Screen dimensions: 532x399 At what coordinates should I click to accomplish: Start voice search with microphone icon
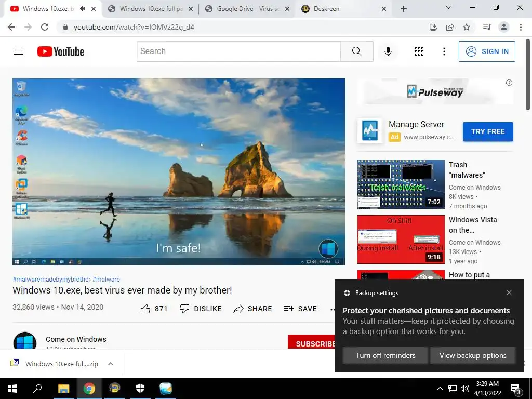click(x=388, y=51)
